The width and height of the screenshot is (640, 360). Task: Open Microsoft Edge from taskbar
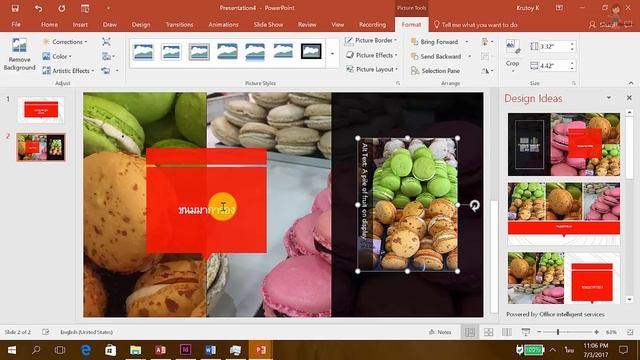tap(85, 350)
